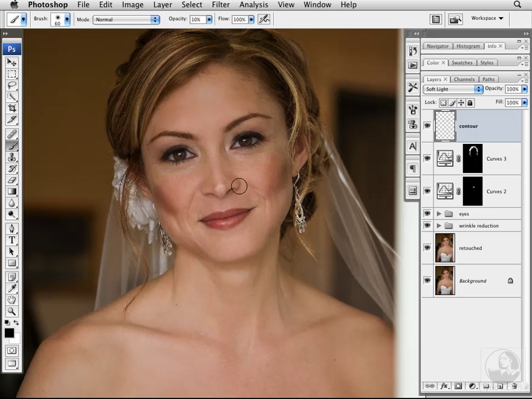Create new adjustment layer
This screenshot has width=532, height=399.
tap(472, 386)
